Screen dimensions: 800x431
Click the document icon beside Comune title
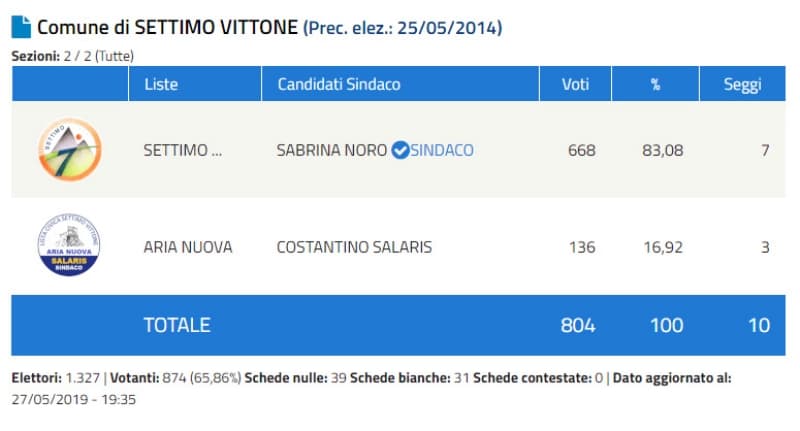(21, 27)
